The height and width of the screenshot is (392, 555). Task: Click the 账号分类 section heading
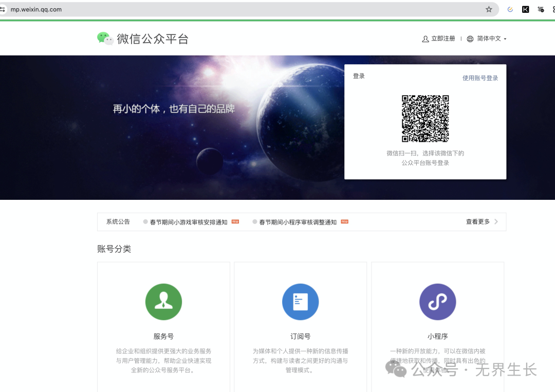tap(114, 249)
